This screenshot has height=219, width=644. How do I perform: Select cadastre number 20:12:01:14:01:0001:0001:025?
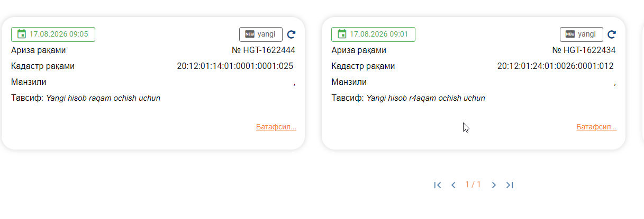pos(235,66)
